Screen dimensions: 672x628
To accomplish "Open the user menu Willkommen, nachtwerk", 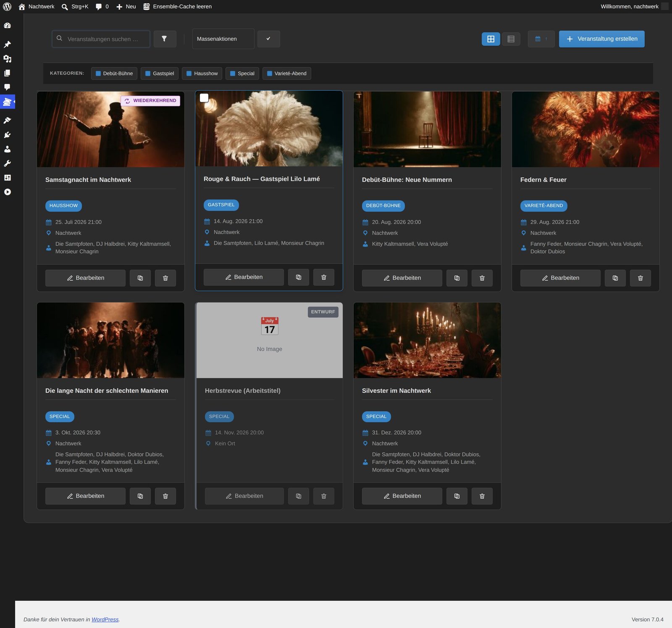I will 634,7.
